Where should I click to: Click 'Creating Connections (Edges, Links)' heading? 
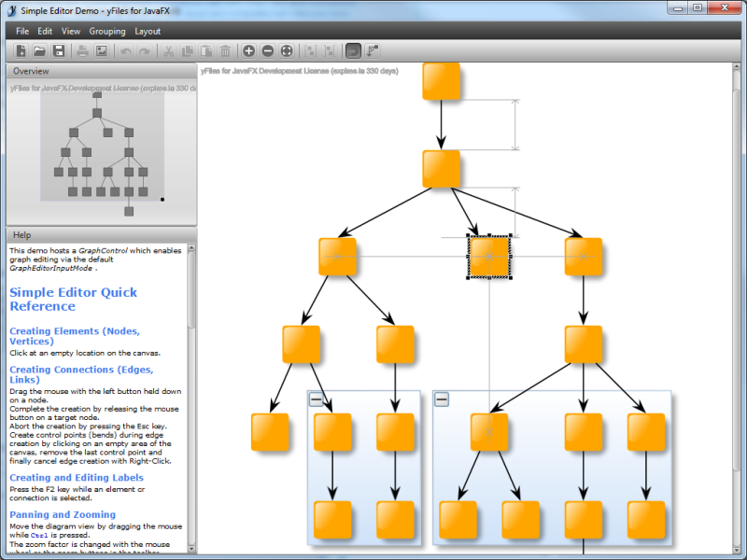[x=81, y=375]
